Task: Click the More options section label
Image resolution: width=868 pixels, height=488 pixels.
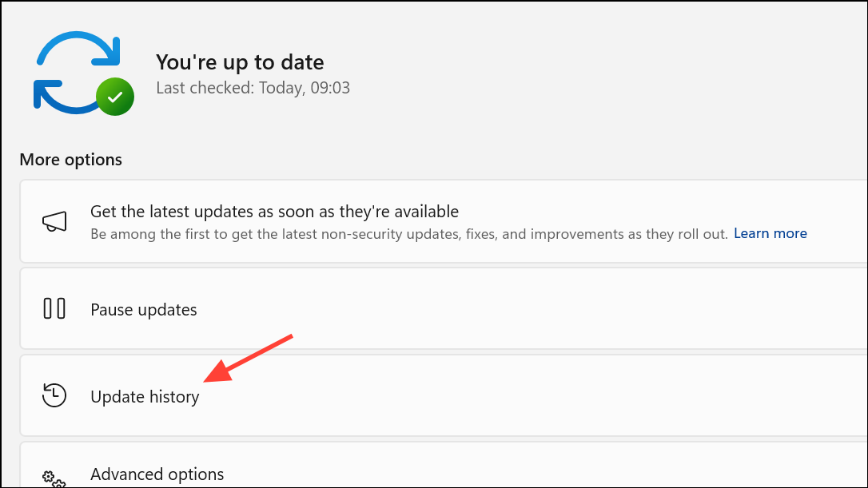Action: tap(71, 159)
